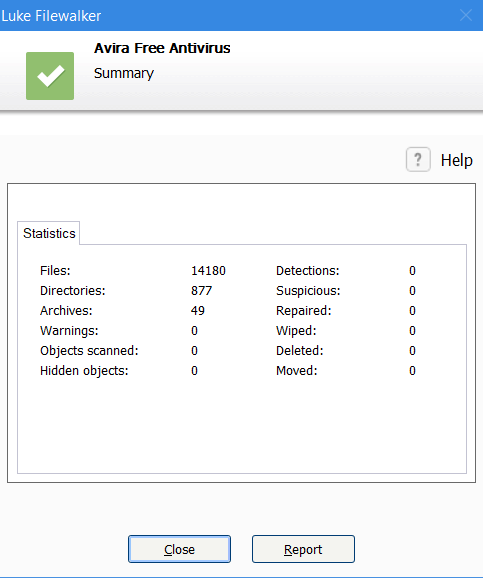Click the Detections value 0

[x=412, y=271]
